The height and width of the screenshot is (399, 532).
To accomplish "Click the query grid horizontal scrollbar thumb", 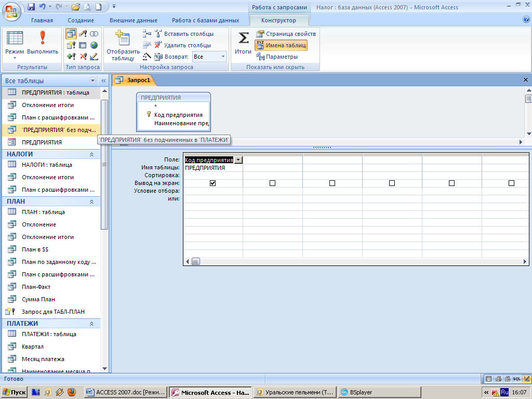I will tap(196, 261).
